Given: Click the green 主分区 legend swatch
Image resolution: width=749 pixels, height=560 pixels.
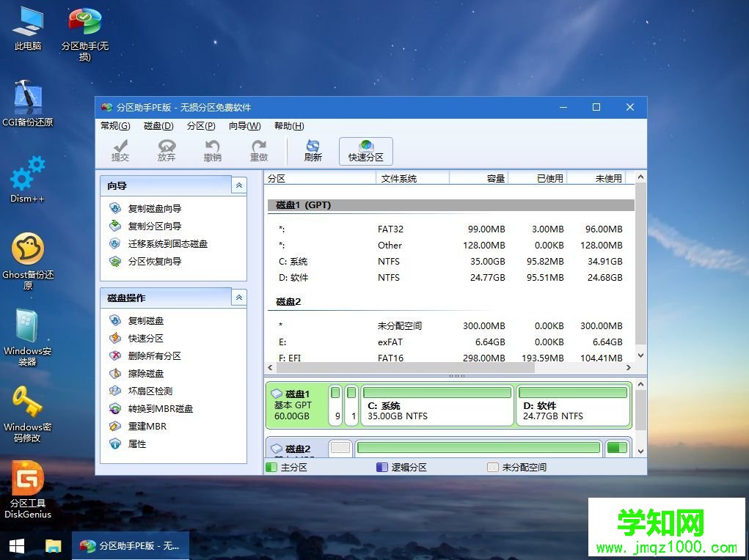Looking at the screenshot, I should 271,467.
